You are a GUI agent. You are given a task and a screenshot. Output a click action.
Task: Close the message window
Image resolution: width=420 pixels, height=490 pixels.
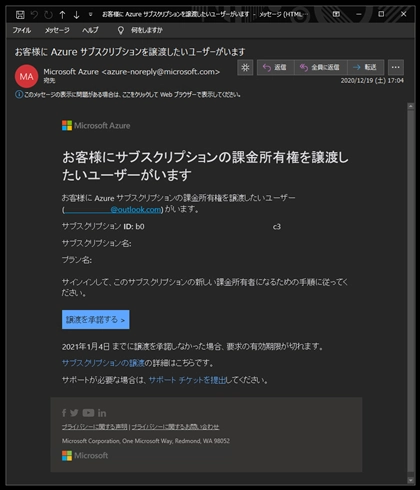(403, 14)
